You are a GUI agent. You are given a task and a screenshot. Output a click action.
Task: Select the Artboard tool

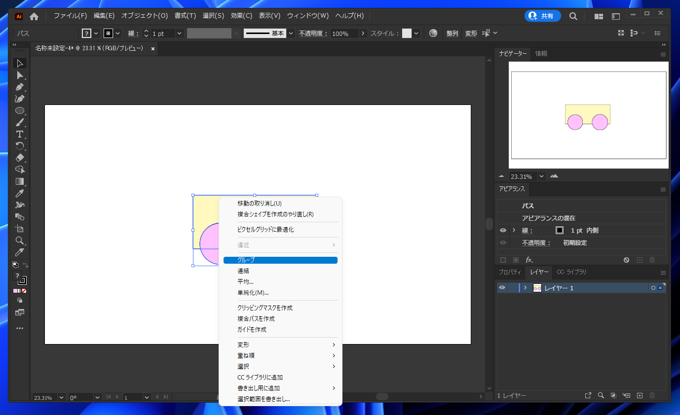20,229
